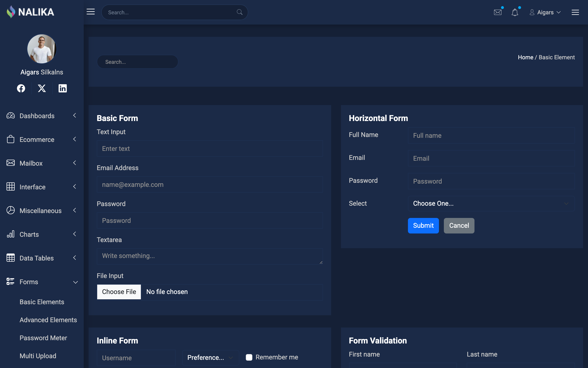Select the Ecommerce menu label

tap(37, 139)
